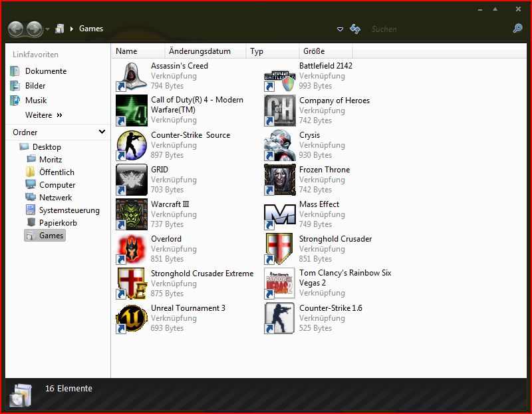Viewport: 532px width, 414px height.
Task: Click the Refresh arrows icon
Action: click(355, 29)
